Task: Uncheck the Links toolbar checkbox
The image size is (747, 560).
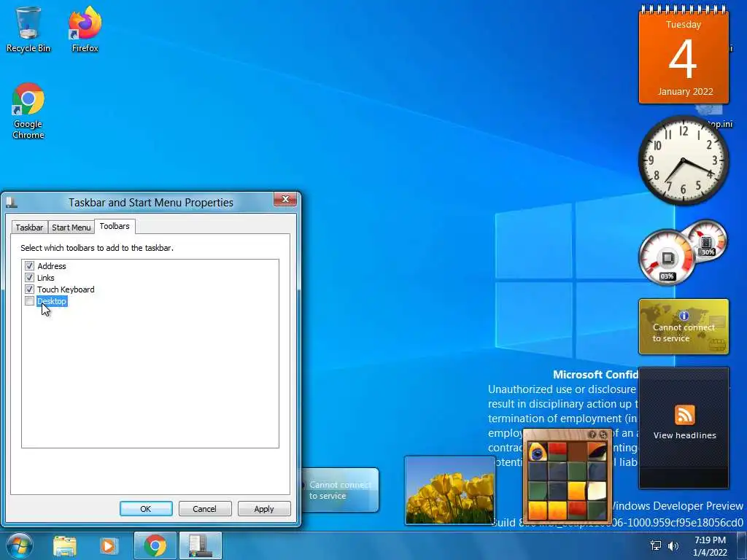Action: click(29, 277)
